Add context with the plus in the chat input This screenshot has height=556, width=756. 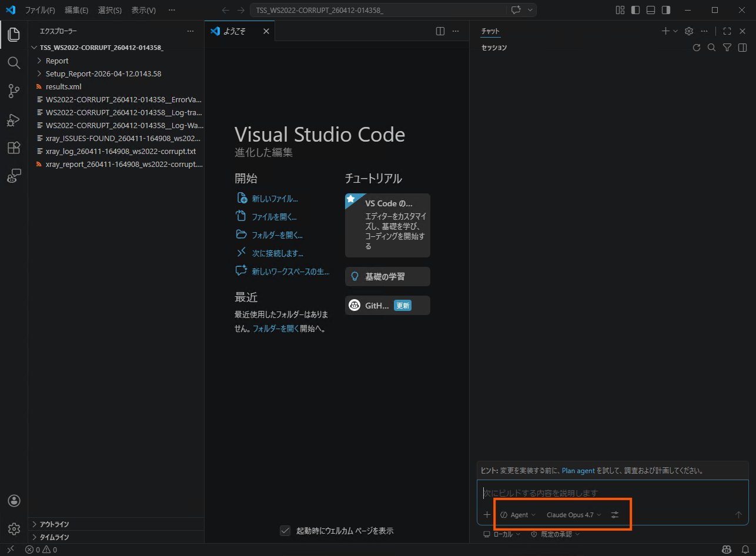click(487, 515)
